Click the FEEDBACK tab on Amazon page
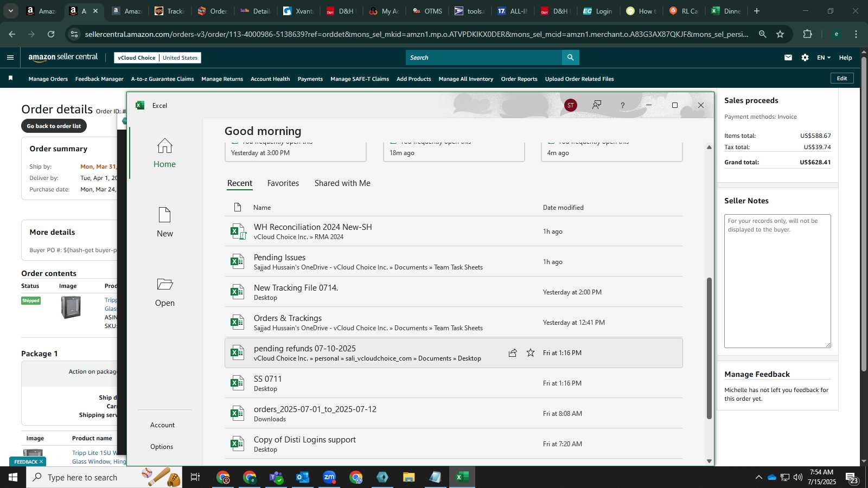Screen dimensions: 868x488 click(28, 462)
